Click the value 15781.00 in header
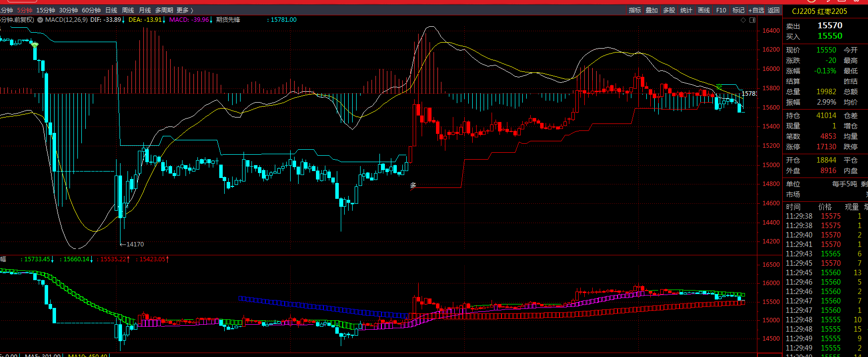This screenshot has width=868, height=357. click(284, 20)
